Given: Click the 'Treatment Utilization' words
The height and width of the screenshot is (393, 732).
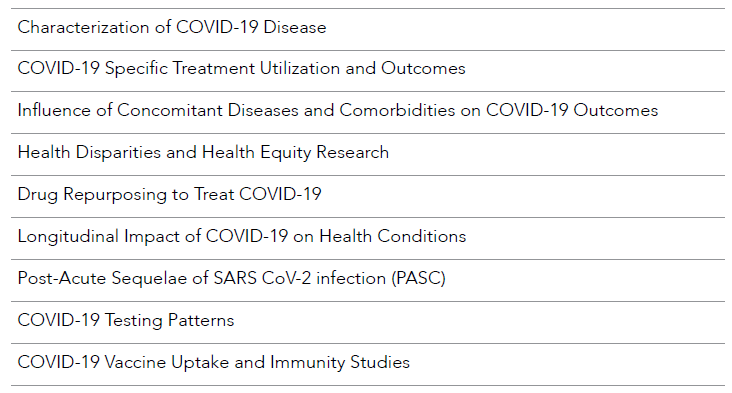Looking at the screenshot, I should click(256, 69).
